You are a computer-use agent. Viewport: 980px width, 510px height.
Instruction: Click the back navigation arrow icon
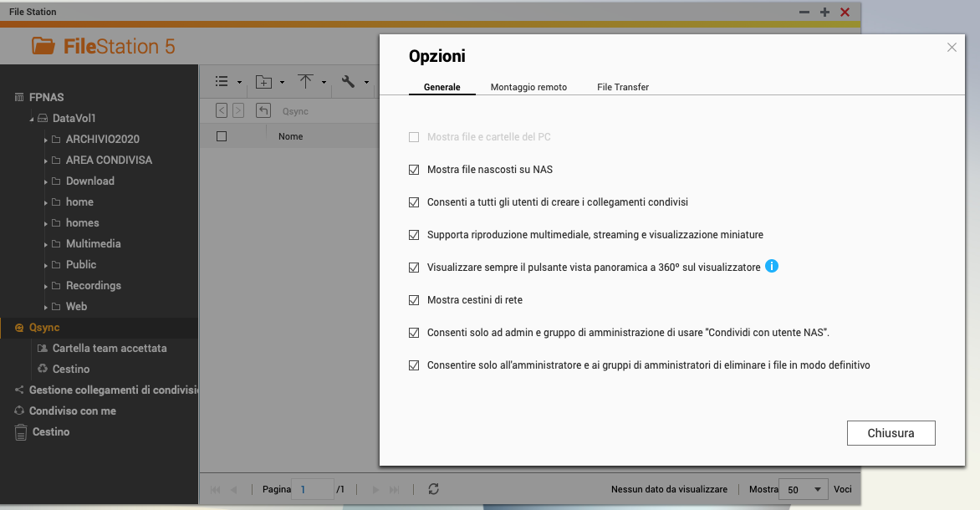tap(222, 110)
